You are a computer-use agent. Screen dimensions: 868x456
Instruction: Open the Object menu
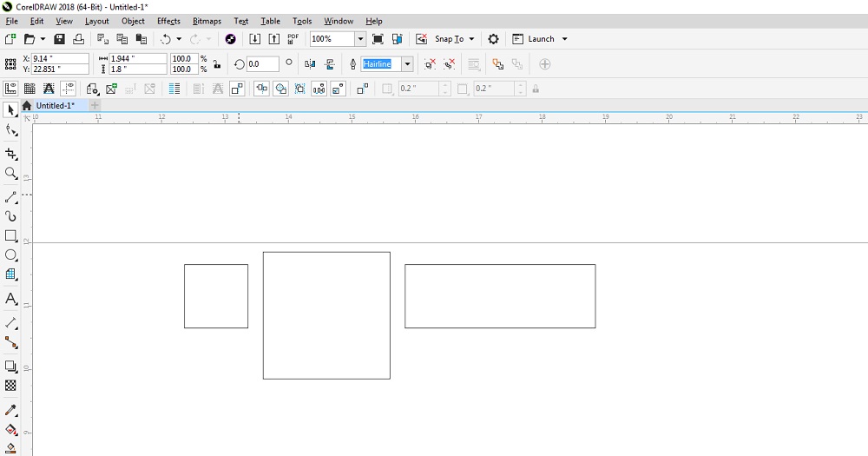tap(133, 21)
